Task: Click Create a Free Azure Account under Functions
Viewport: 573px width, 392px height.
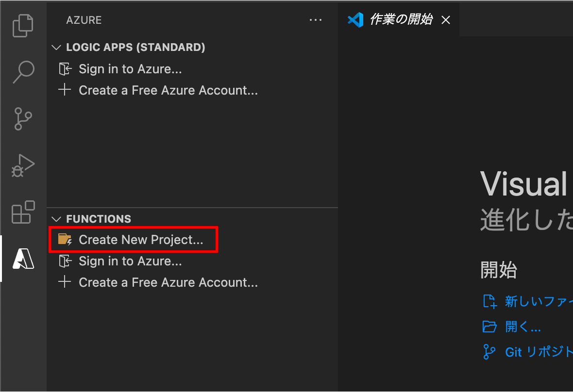Action: [x=168, y=282]
